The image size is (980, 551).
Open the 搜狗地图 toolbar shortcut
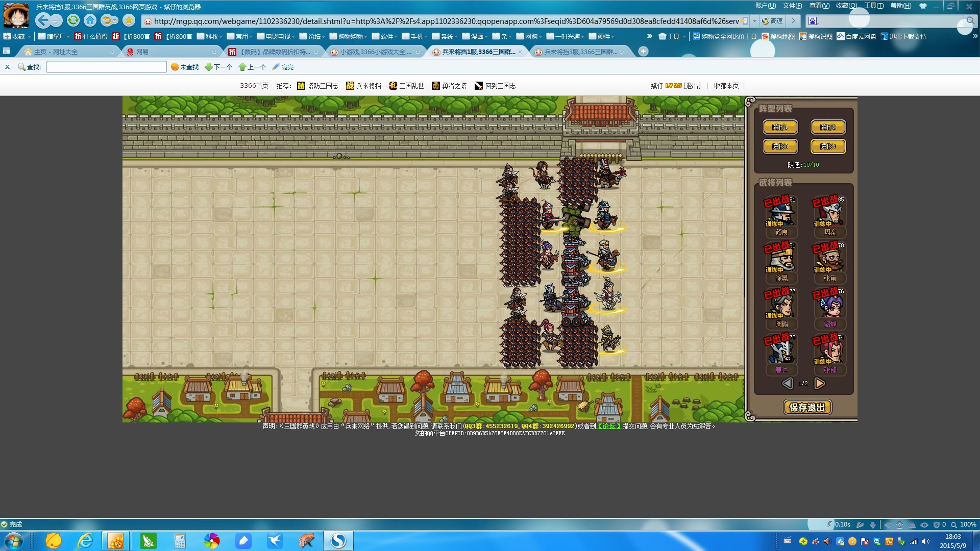[x=778, y=36]
